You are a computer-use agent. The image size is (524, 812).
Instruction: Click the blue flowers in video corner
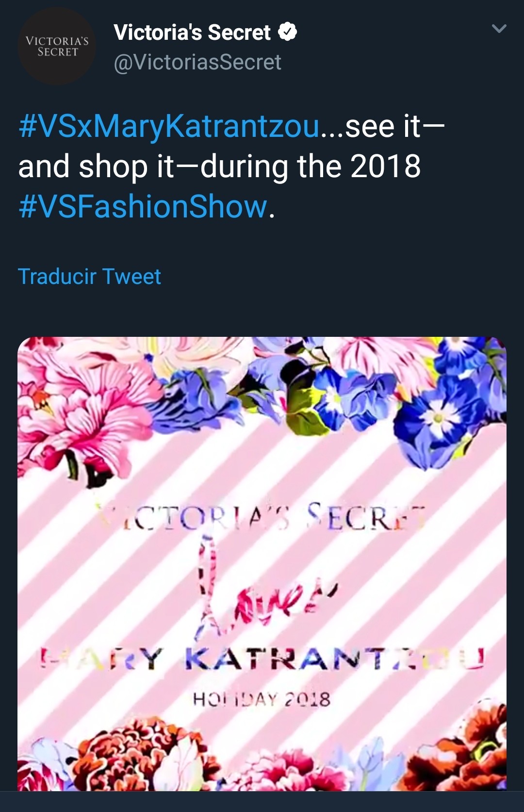click(437, 403)
